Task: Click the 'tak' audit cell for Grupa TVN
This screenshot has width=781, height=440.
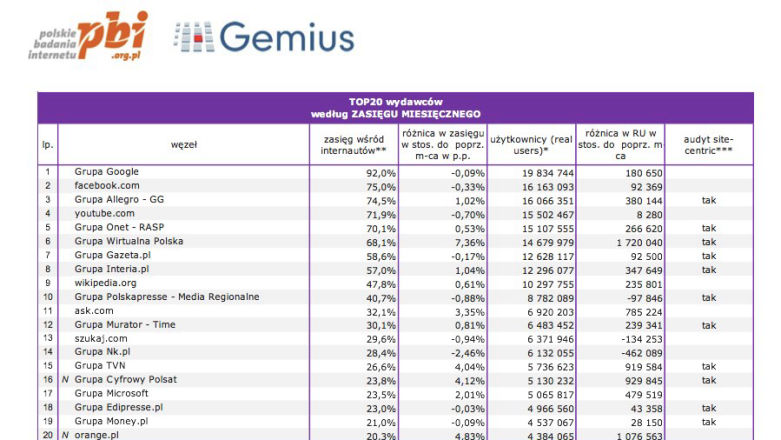Action: (708, 367)
